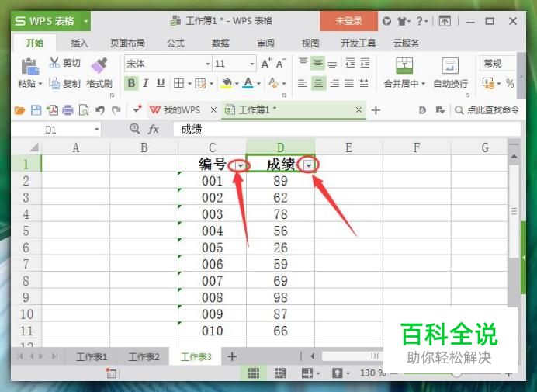Click decrease indent icon

tap(350, 64)
